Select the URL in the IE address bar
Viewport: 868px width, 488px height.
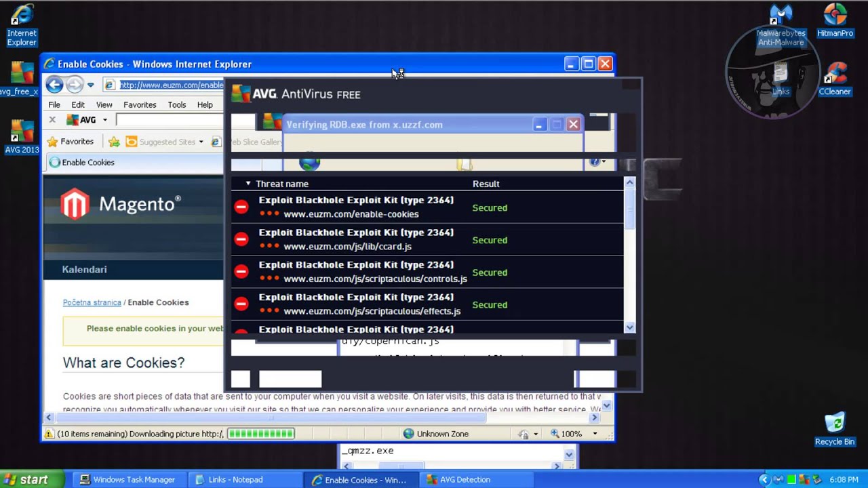tap(172, 85)
